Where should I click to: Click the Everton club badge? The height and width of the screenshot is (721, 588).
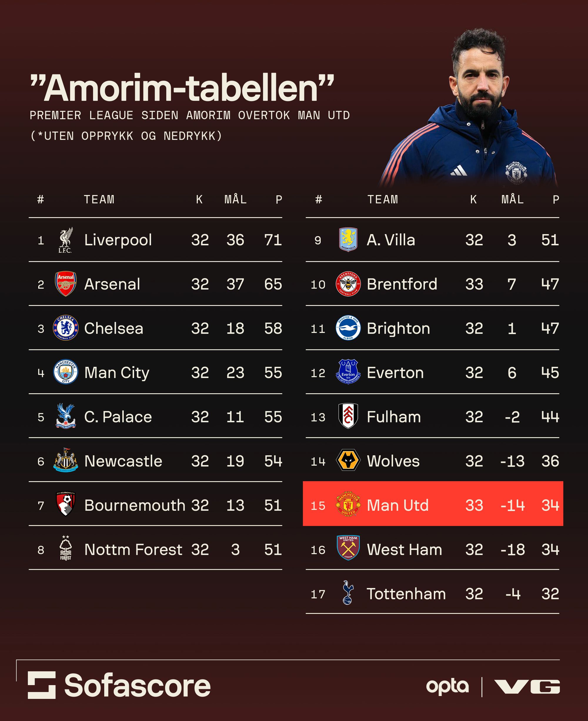click(x=348, y=372)
